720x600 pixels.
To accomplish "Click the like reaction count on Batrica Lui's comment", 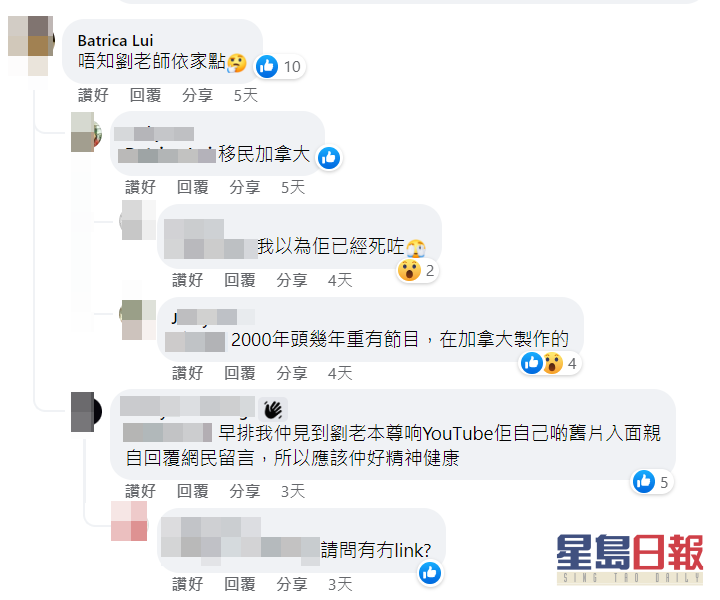I will [280, 67].
